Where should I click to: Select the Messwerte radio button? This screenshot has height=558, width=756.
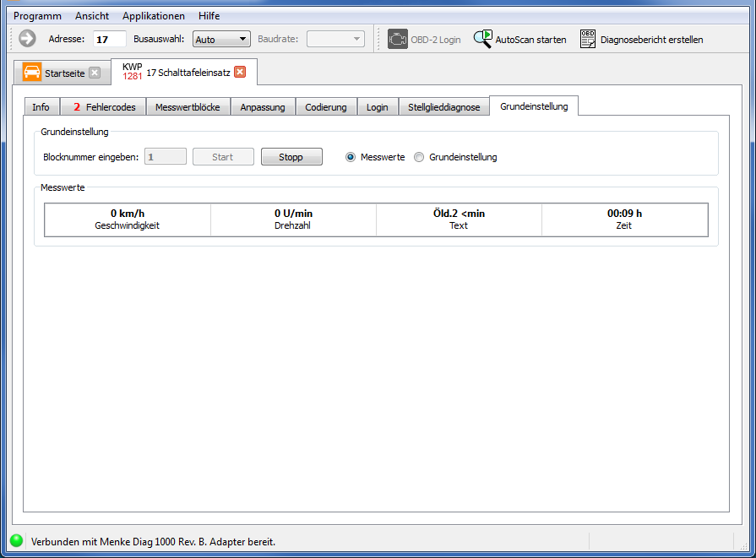coord(351,157)
